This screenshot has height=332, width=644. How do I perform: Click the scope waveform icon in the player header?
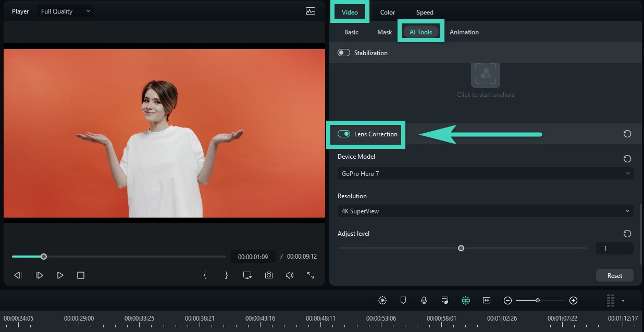point(311,11)
